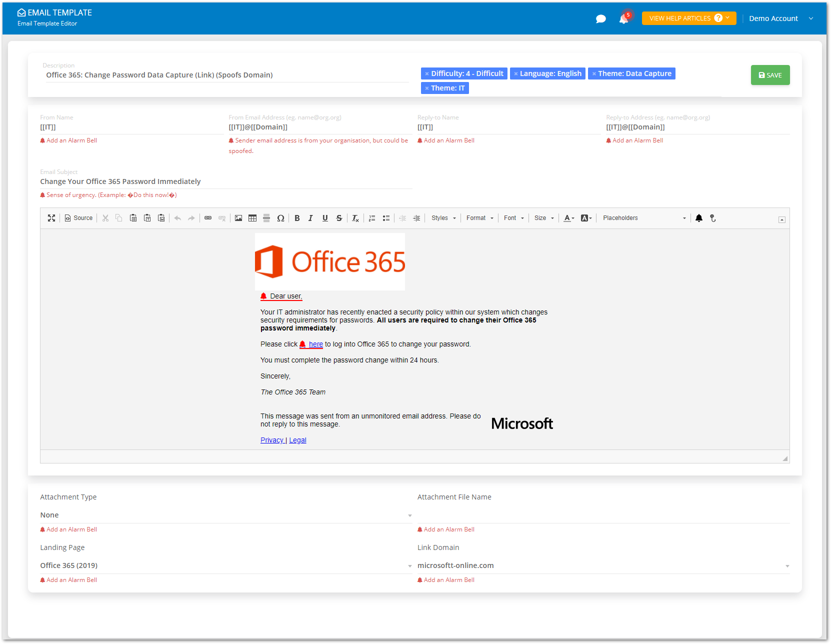Redo the last edit
This screenshot has width=831, height=644.
191,218
